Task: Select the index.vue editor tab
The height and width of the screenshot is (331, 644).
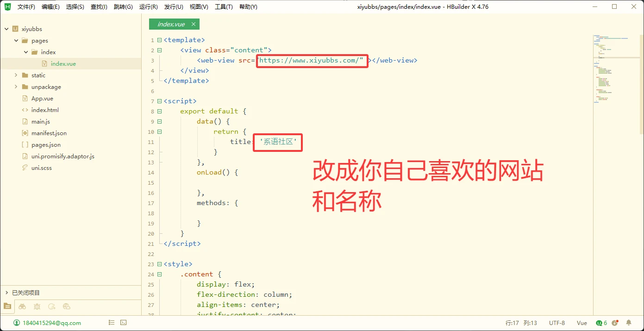Action: 170,24
